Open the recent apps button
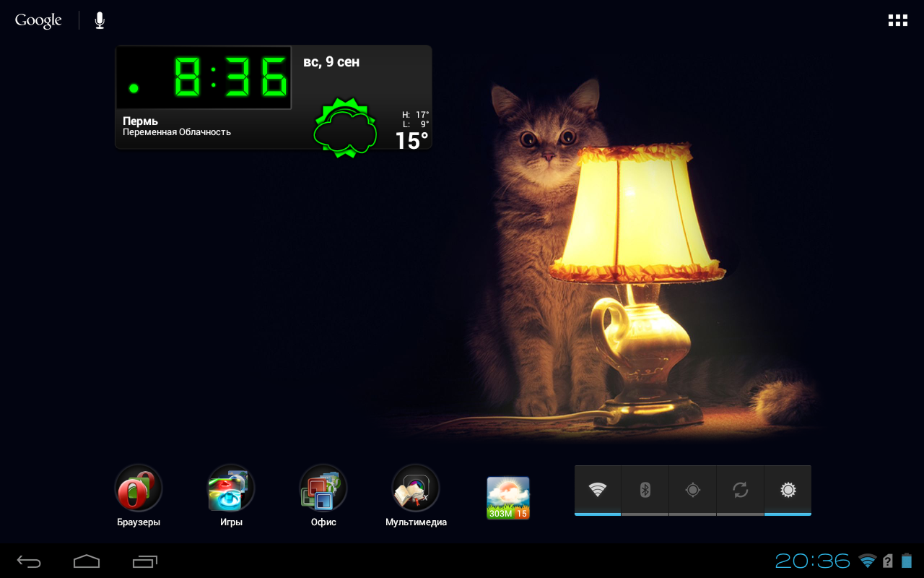 coord(145,561)
